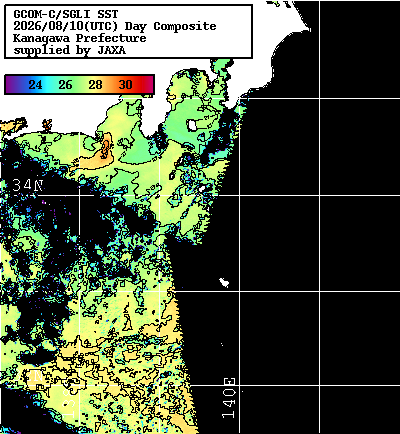The height and width of the screenshot is (434, 400).
Task: Click the supplied by JAXA credit text
Action: (x=69, y=50)
